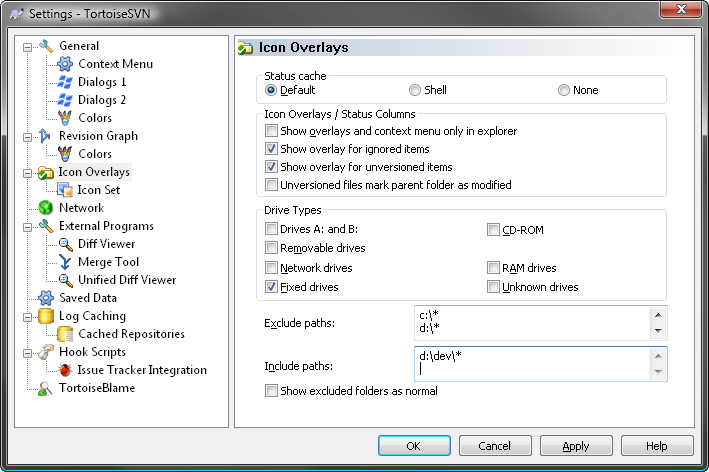Uncheck Show overlay for unversioned items
This screenshot has height=472, width=709.
(271, 167)
